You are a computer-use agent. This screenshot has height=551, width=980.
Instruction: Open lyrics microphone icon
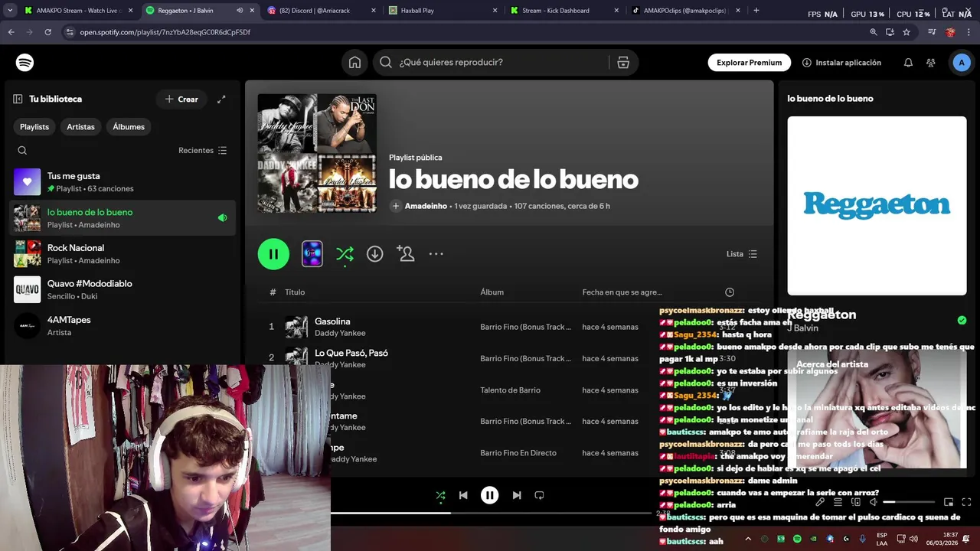point(820,502)
